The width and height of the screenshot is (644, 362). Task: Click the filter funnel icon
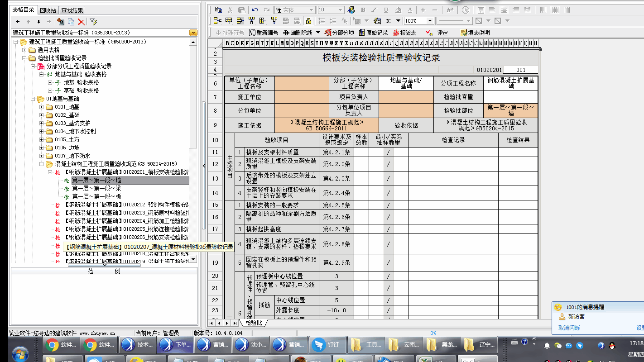click(93, 21)
